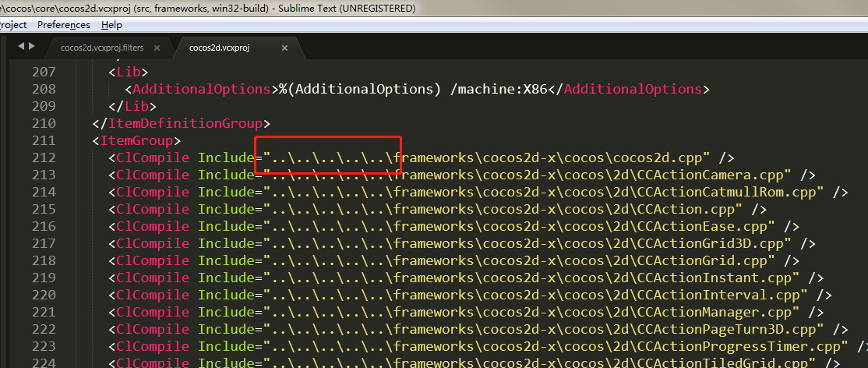
Task: Click CCActionPageTurn3D.cpp file name
Action: pyautogui.click(x=726, y=330)
